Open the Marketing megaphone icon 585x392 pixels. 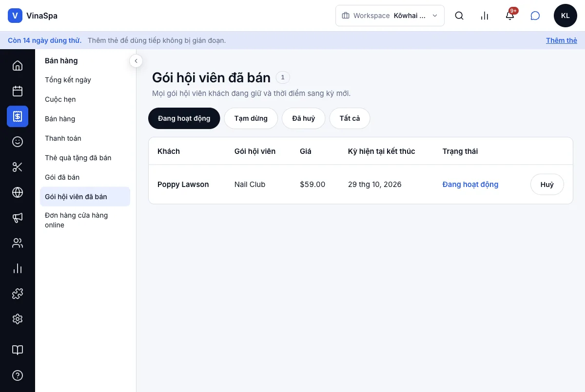point(18,218)
